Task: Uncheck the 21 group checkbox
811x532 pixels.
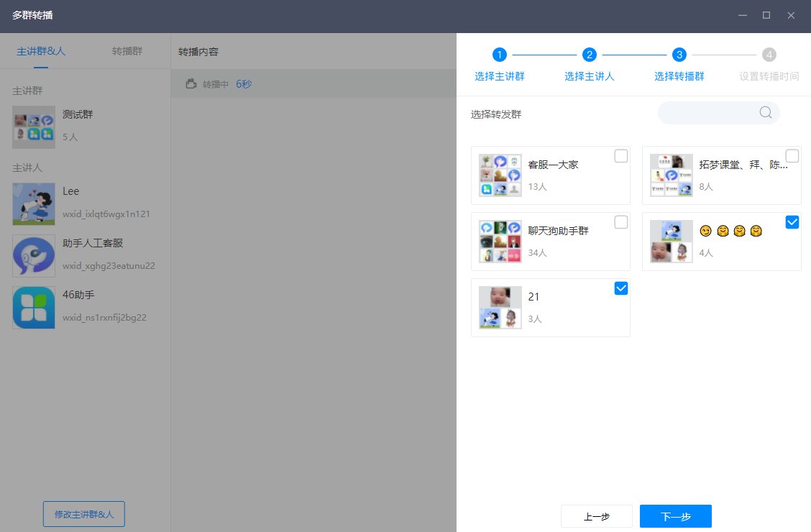Action: (x=620, y=288)
